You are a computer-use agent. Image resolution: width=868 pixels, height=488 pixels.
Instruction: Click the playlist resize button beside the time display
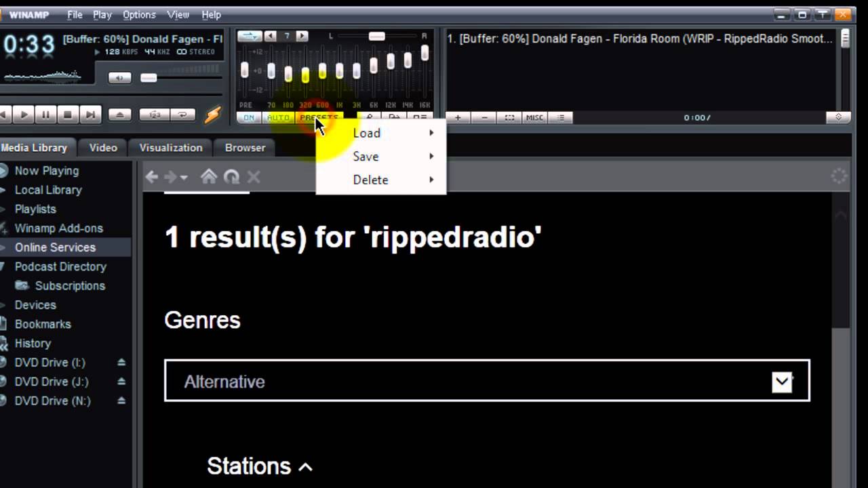(838, 117)
